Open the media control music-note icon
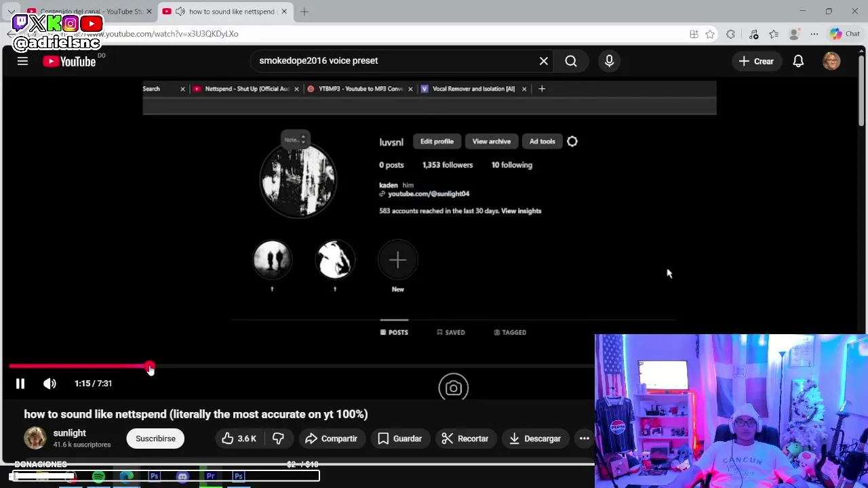The image size is (868, 488). point(753,34)
